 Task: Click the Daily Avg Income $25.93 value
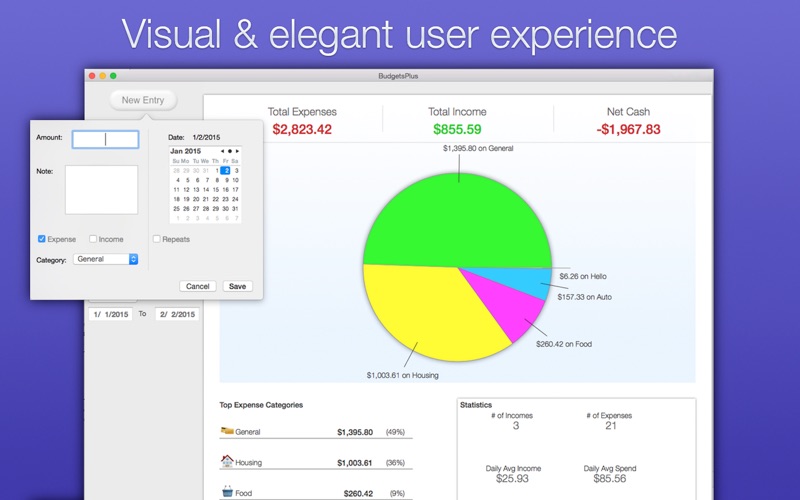[512, 479]
